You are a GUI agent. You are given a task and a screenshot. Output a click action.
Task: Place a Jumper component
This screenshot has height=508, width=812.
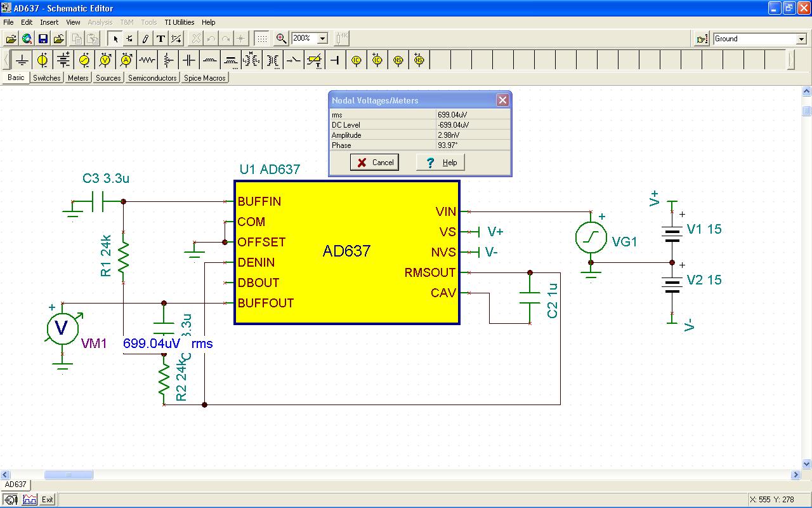pos(336,60)
